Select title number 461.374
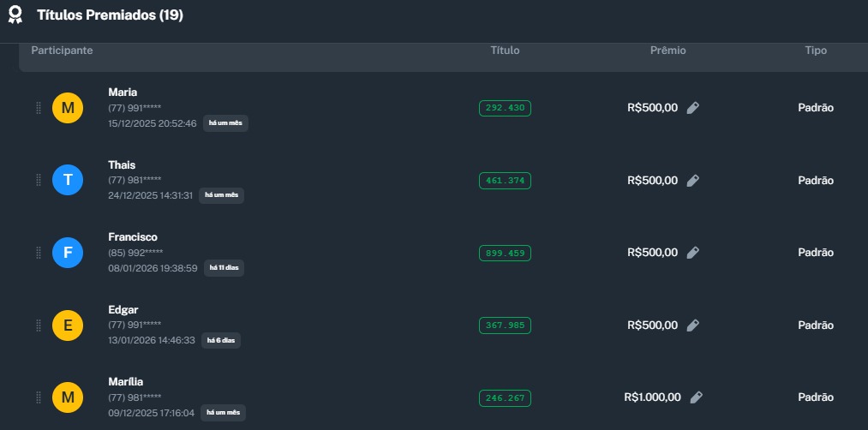The width and height of the screenshot is (868, 430). 505,181
